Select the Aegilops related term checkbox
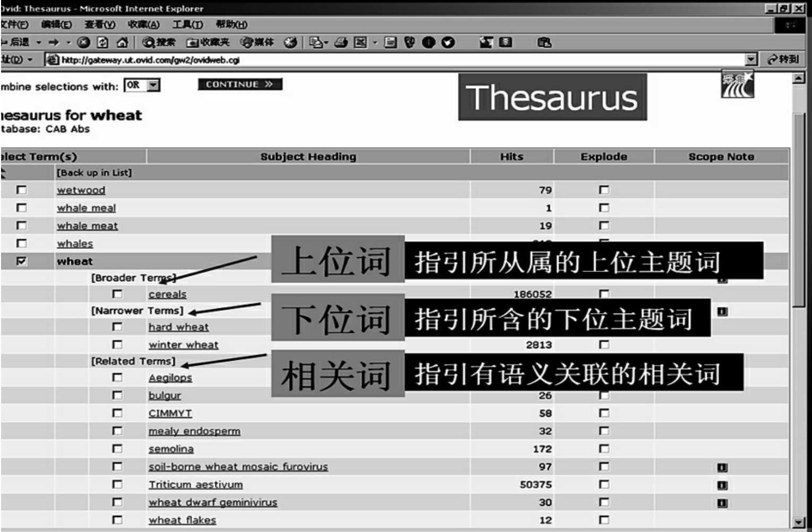Image resolution: width=812 pixels, height=532 pixels. coord(117,377)
